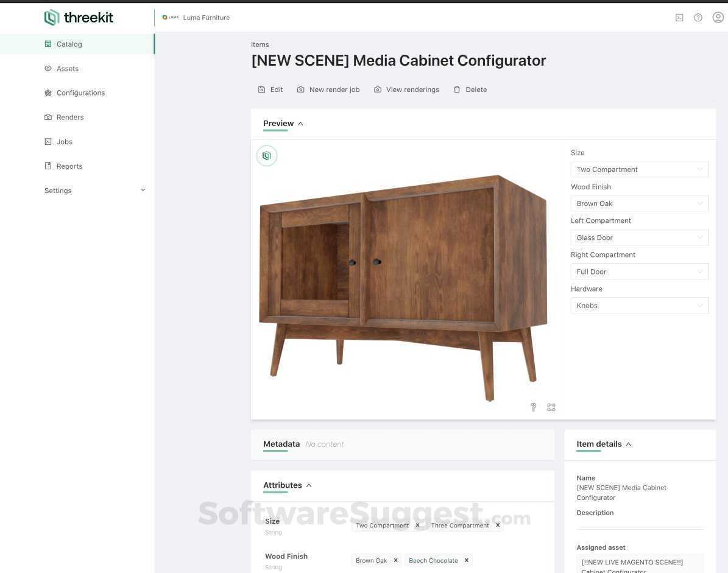728x573 pixels.
Task: Open the help question mark icon
Action: 698,18
